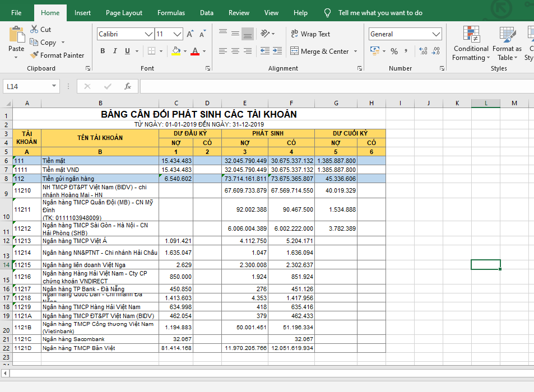
Task: Toggle Italic formatting
Action: coord(115,52)
